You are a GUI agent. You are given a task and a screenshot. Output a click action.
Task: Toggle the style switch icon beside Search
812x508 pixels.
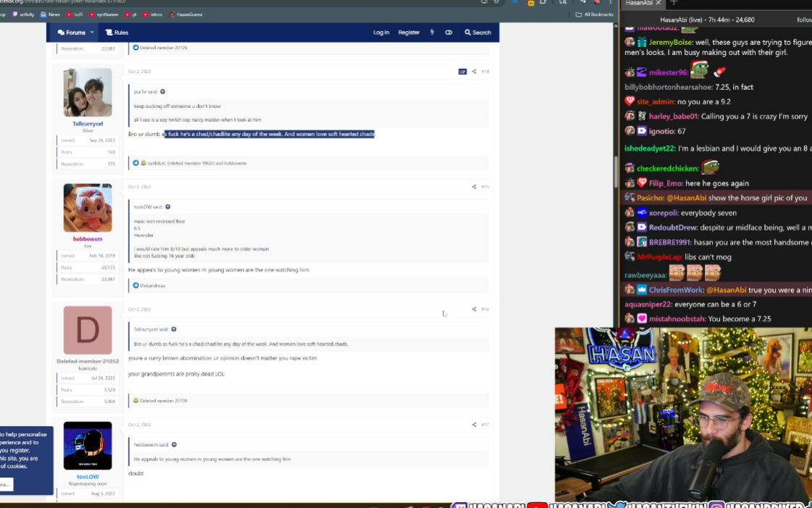[448, 33]
